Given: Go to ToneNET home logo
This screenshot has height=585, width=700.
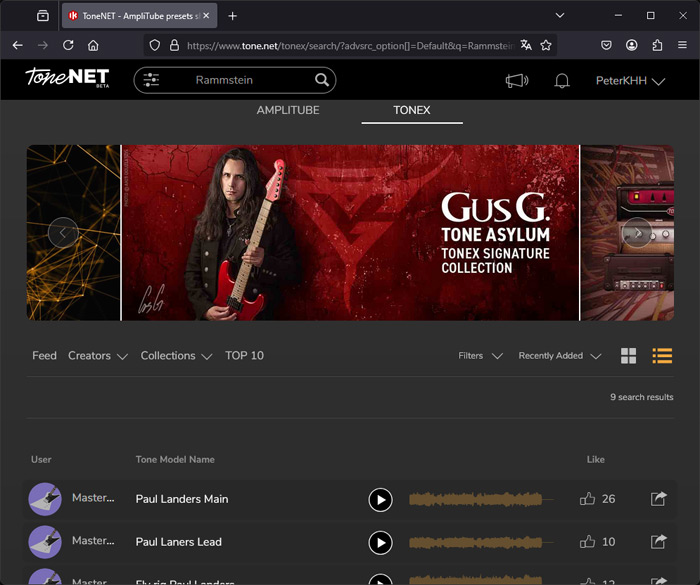Looking at the screenshot, I should [67, 77].
